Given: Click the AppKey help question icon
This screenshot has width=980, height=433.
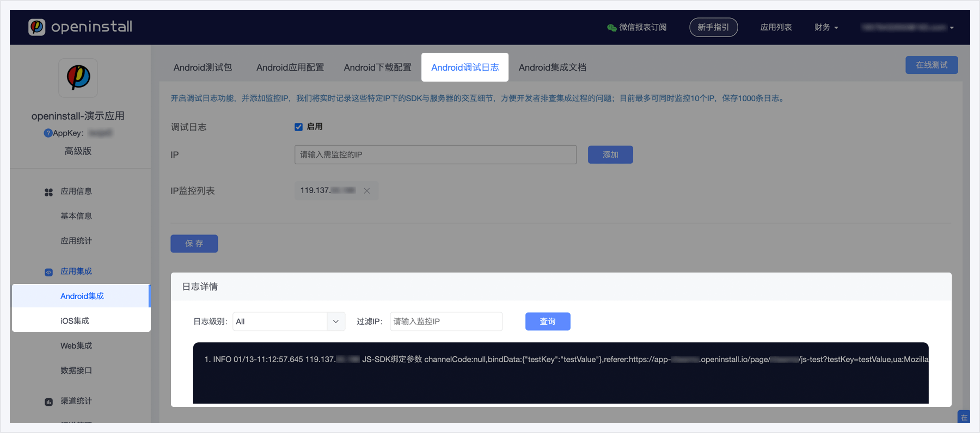Looking at the screenshot, I should tap(48, 133).
